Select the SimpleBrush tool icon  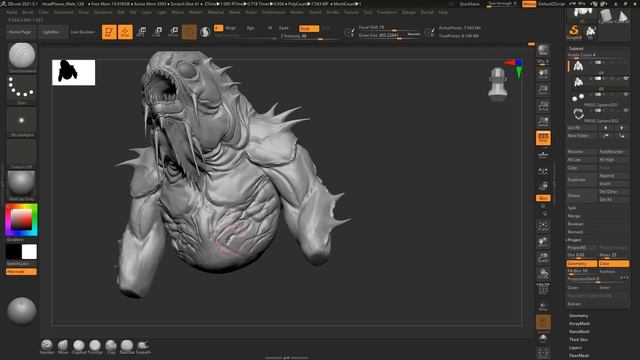tap(574, 32)
